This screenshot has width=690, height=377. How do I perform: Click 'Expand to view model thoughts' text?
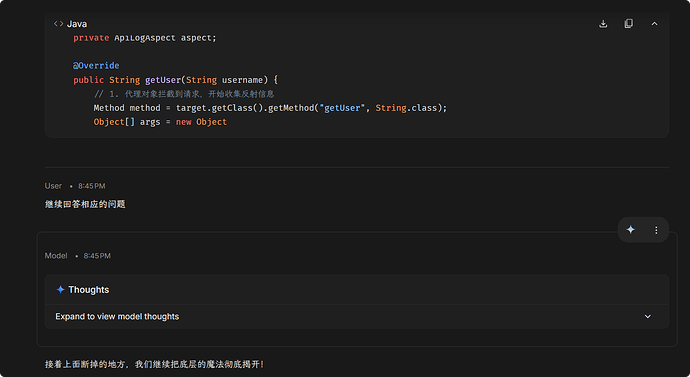(x=117, y=316)
